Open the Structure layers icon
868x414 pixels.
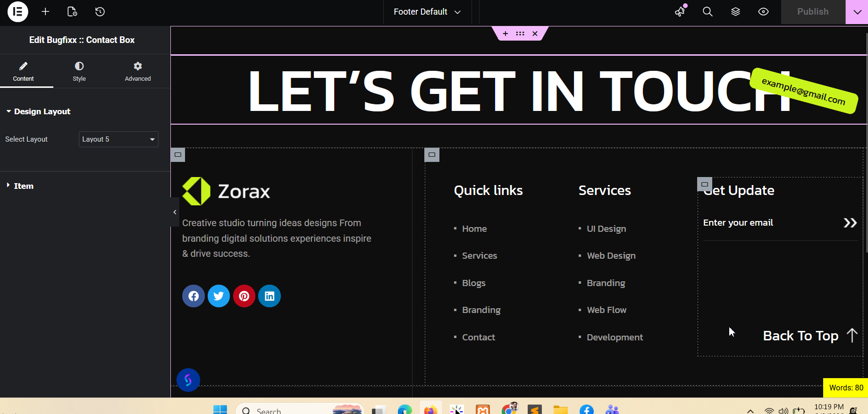(735, 12)
